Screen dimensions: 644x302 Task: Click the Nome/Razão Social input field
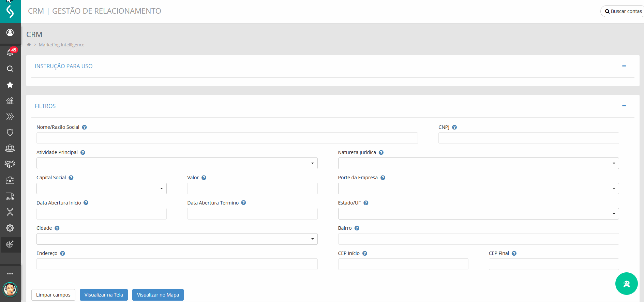tap(227, 138)
